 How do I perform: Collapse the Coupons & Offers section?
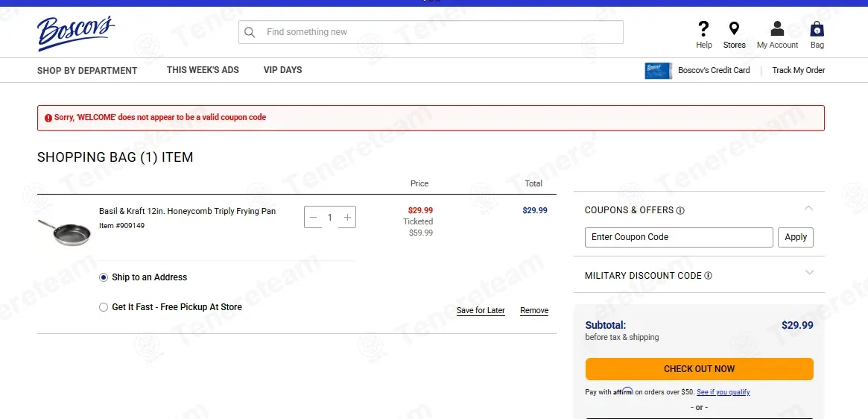pyautogui.click(x=809, y=209)
